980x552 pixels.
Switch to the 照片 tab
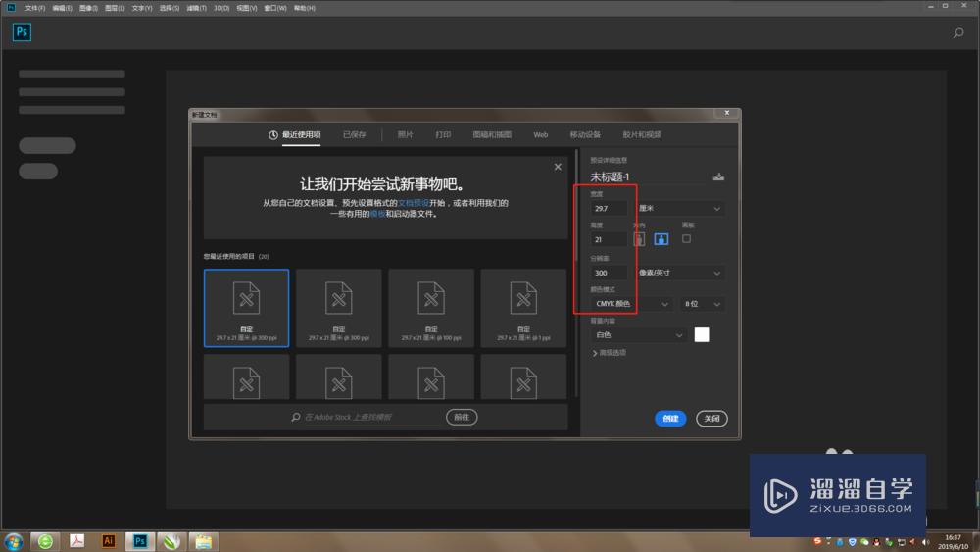405,135
